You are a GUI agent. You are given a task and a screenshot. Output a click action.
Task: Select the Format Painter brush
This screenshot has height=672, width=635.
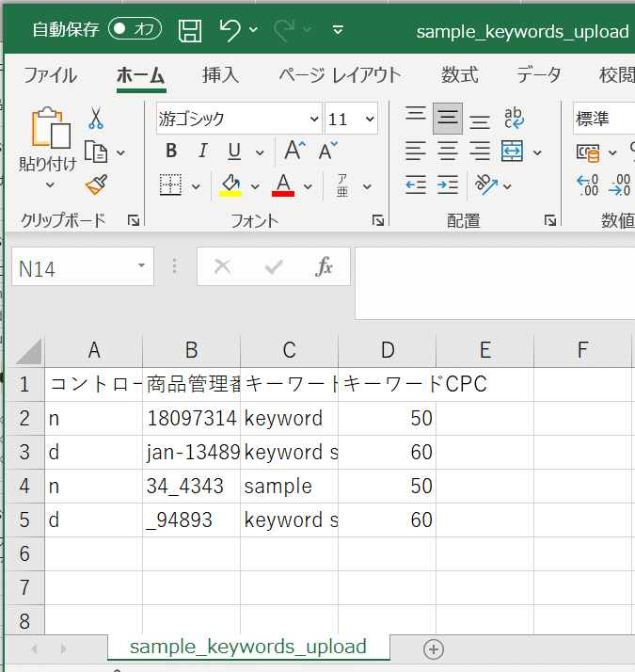pyautogui.click(x=96, y=184)
